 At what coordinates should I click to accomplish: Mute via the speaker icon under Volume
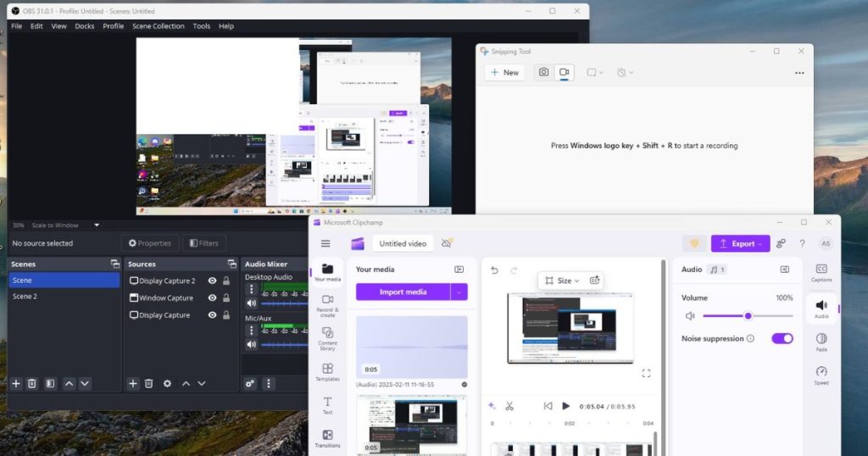(690, 316)
